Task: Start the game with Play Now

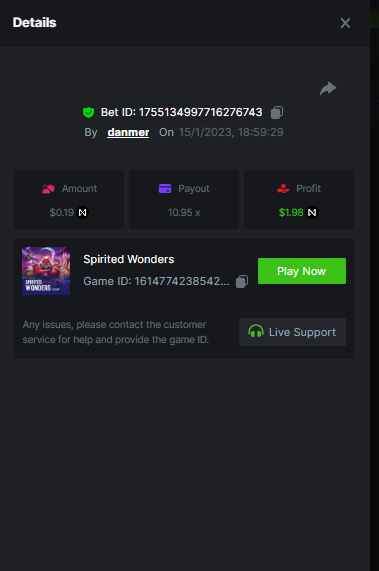Action: 302,271
